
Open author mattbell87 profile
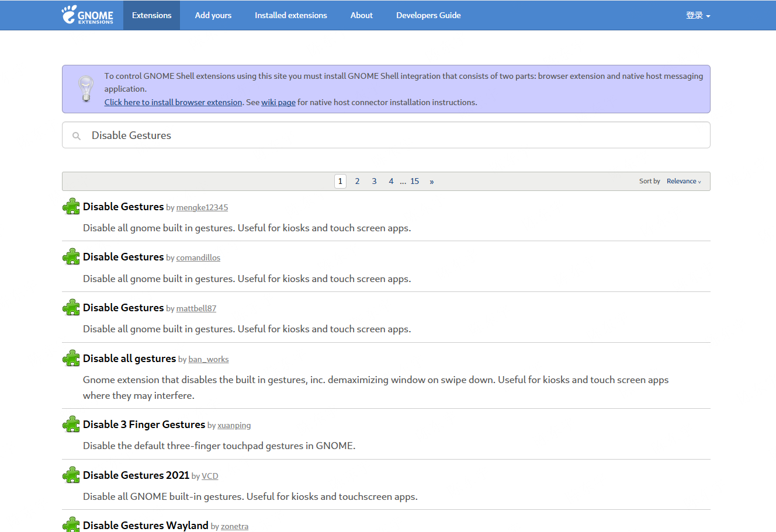pyautogui.click(x=196, y=308)
